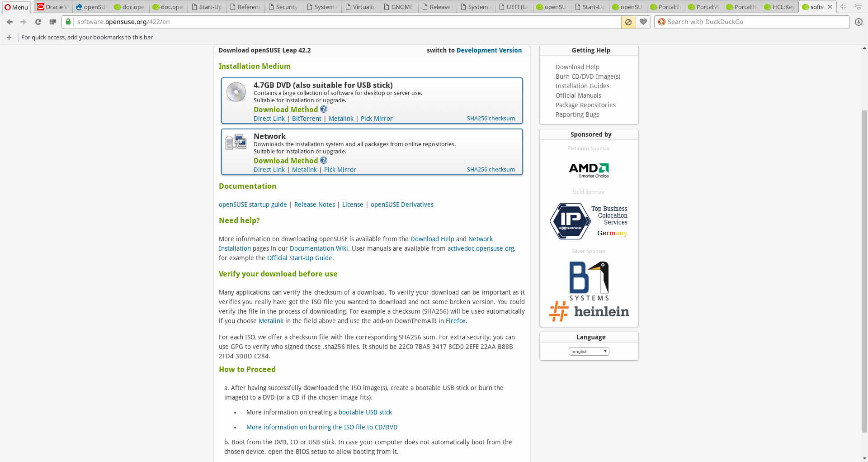
Task: Open the tab list menu icon
Action: pyautogui.click(x=859, y=7)
